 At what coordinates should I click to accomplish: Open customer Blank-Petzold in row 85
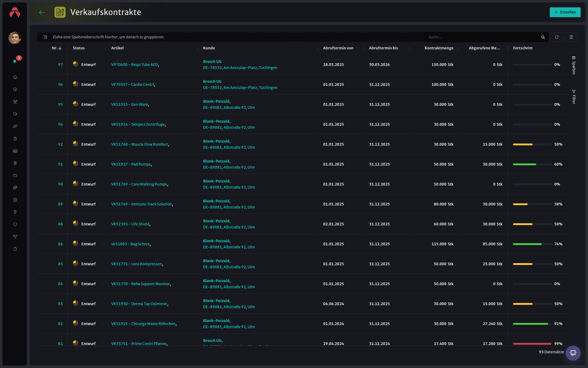point(217,261)
